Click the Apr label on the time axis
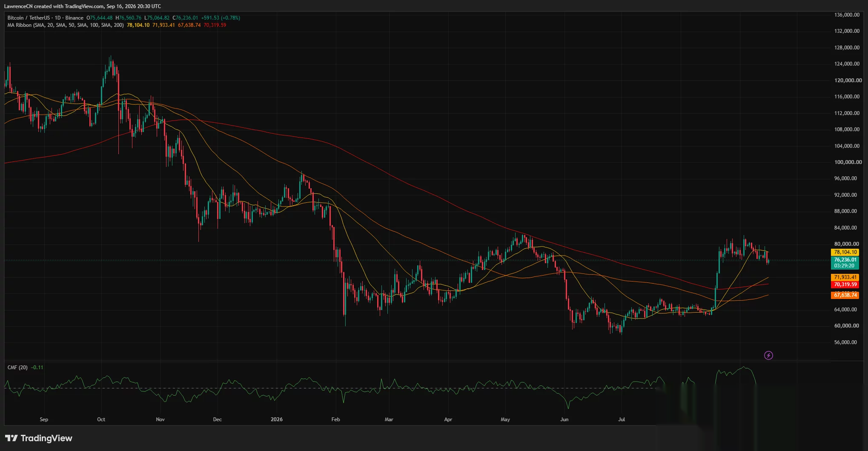This screenshot has height=451, width=868. 448,419
